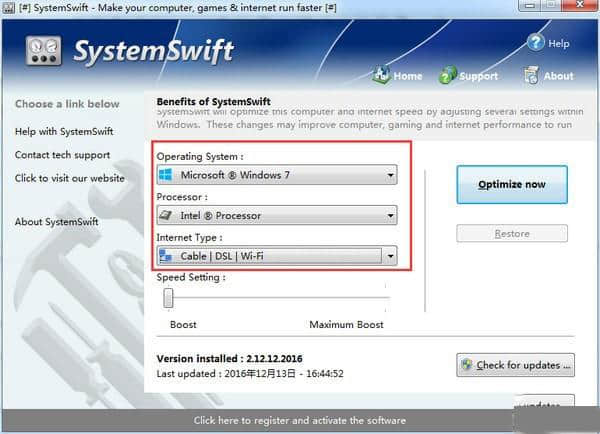Click the Restore button
This screenshot has width=600, height=434.
click(512, 233)
